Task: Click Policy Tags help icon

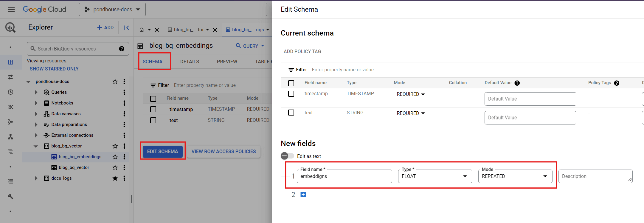Action: point(617,83)
